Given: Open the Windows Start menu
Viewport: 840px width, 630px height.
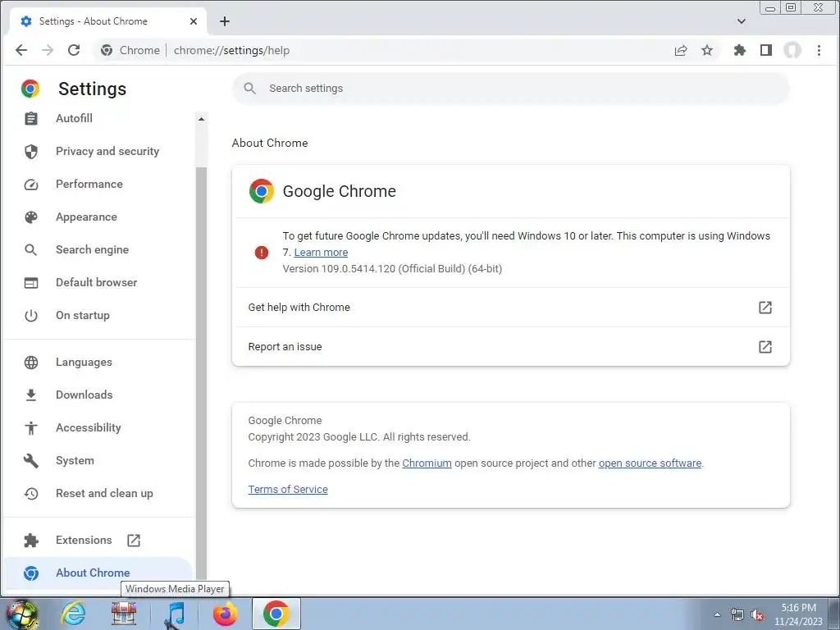Looking at the screenshot, I should coord(21,614).
